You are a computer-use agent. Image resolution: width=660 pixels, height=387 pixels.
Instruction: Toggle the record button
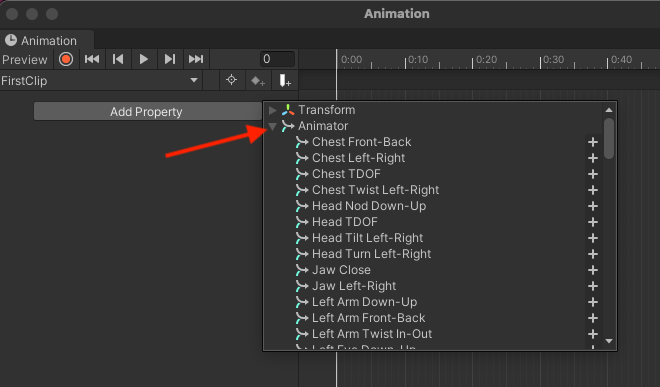(66, 59)
